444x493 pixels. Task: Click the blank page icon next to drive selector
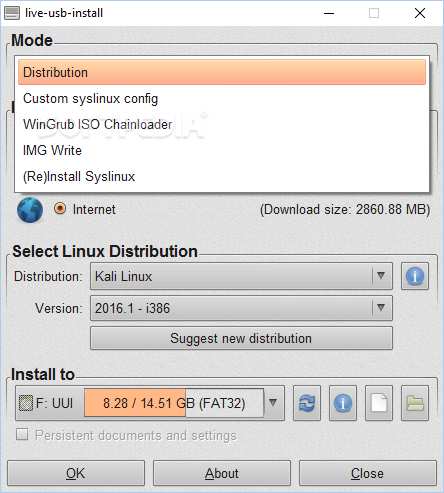coord(379,403)
